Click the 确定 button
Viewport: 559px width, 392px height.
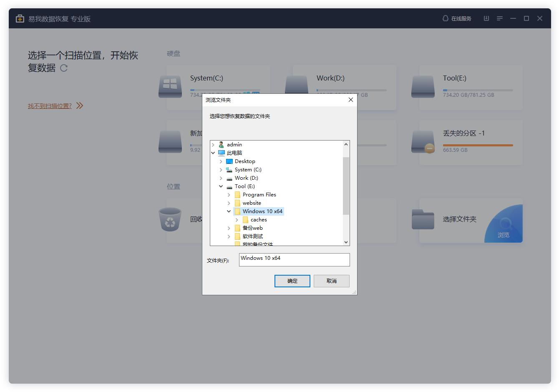tap(292, 281)
